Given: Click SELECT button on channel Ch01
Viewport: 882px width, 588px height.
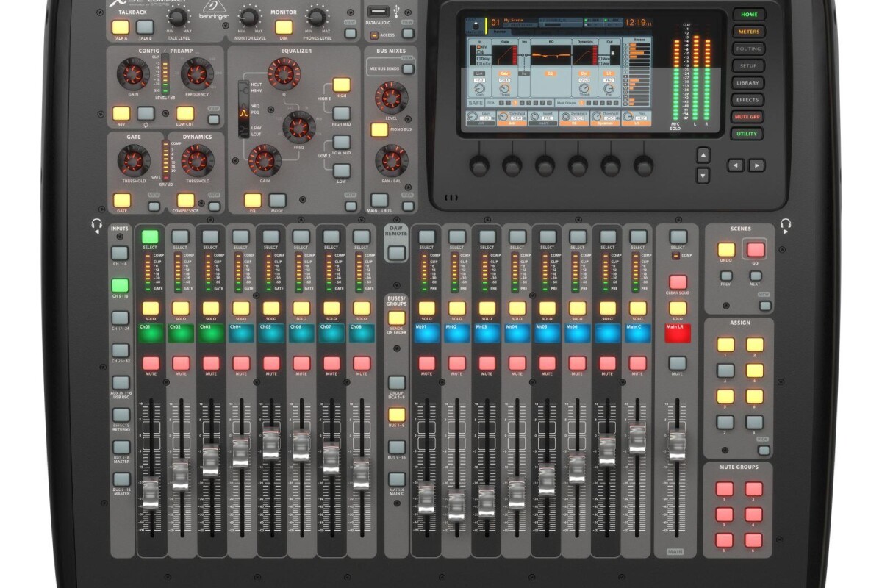Looking at the screenshot, I should [x=150, y=237].
